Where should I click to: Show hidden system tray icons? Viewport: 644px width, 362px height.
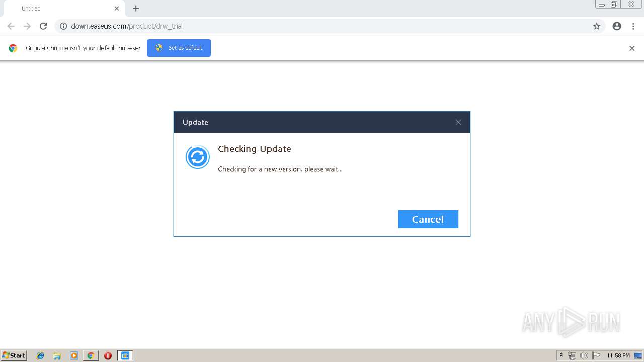click(561, 355)
